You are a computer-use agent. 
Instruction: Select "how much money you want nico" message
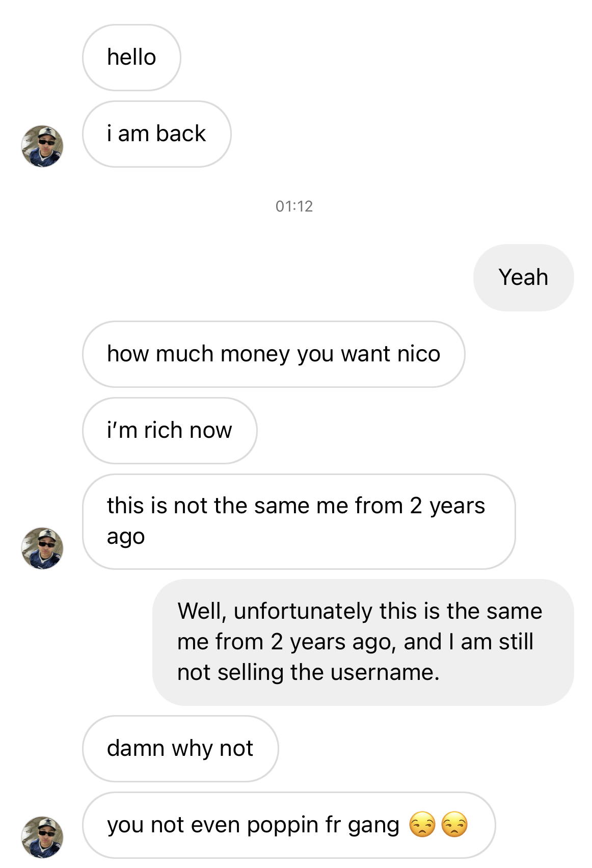pos(274,354)
